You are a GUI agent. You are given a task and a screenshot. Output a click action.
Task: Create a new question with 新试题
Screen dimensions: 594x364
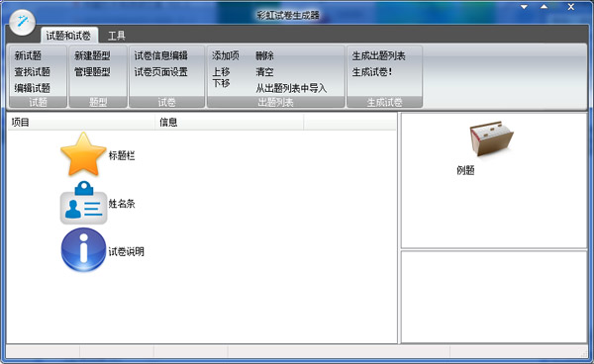click(28, 55)
